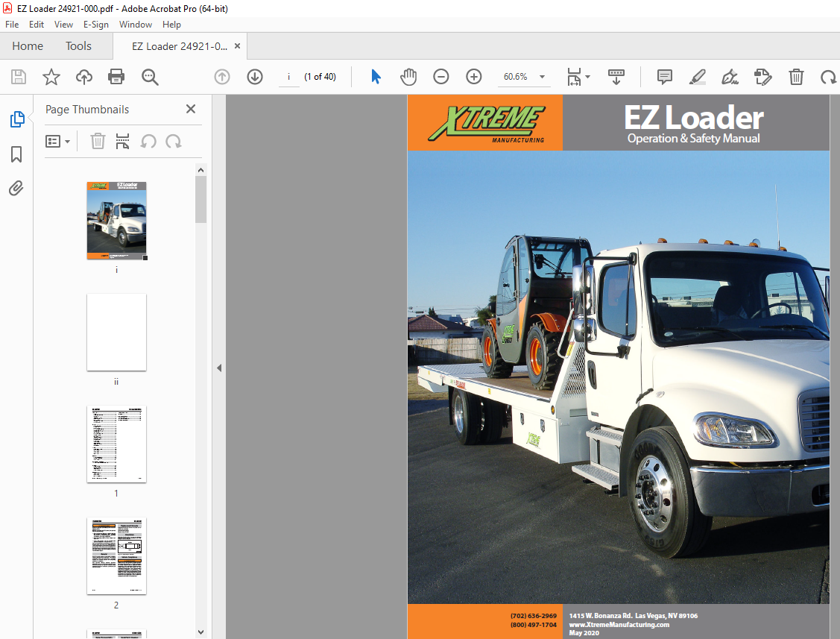Viewport: 840px width, 639px height.
Task: Click the fit page width icon
Action: click(574, 77)
